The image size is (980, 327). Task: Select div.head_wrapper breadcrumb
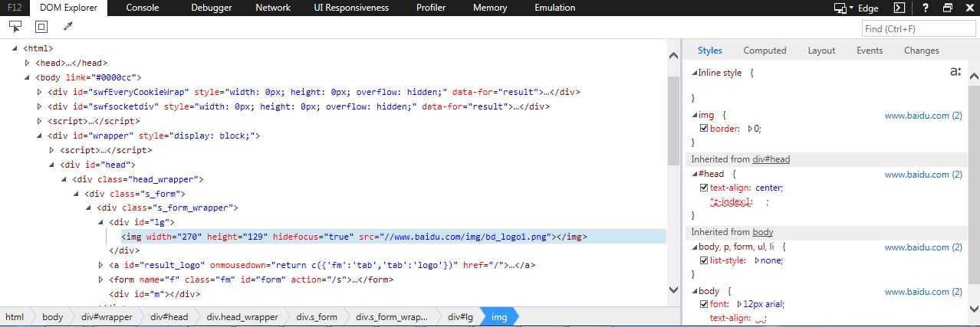pyautogui.click(x=242, y=317)
